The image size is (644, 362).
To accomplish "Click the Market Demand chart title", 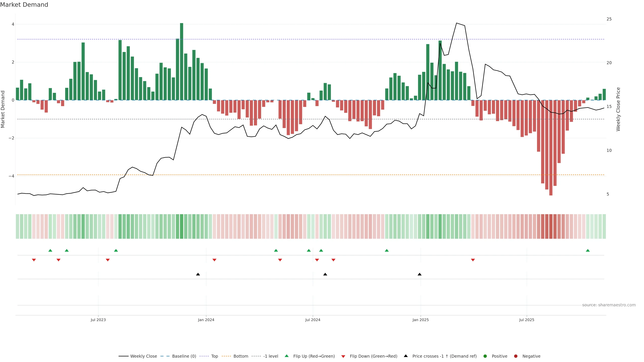I will pyautogui.click(x=24, y=5).
